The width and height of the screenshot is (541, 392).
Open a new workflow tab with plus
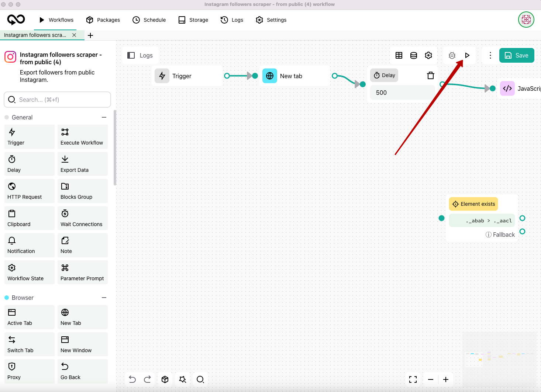[90, 35]
